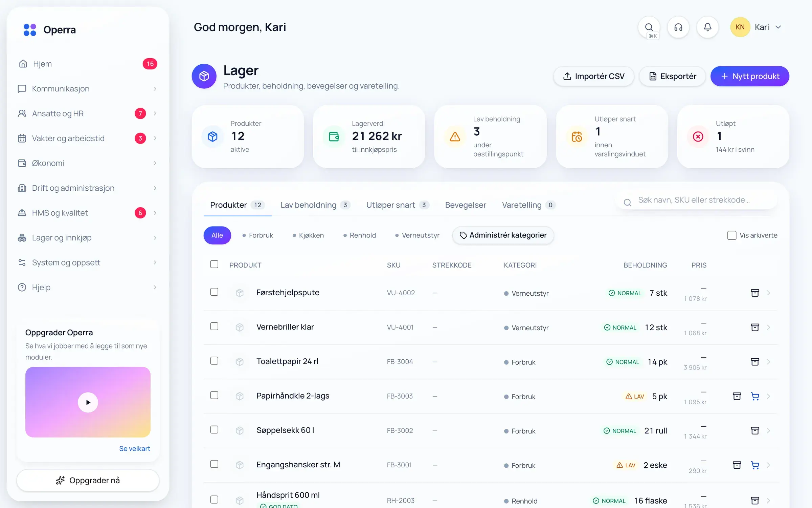
Task: Filter by the Kjøkken category chip
Action: click(308, 235)
